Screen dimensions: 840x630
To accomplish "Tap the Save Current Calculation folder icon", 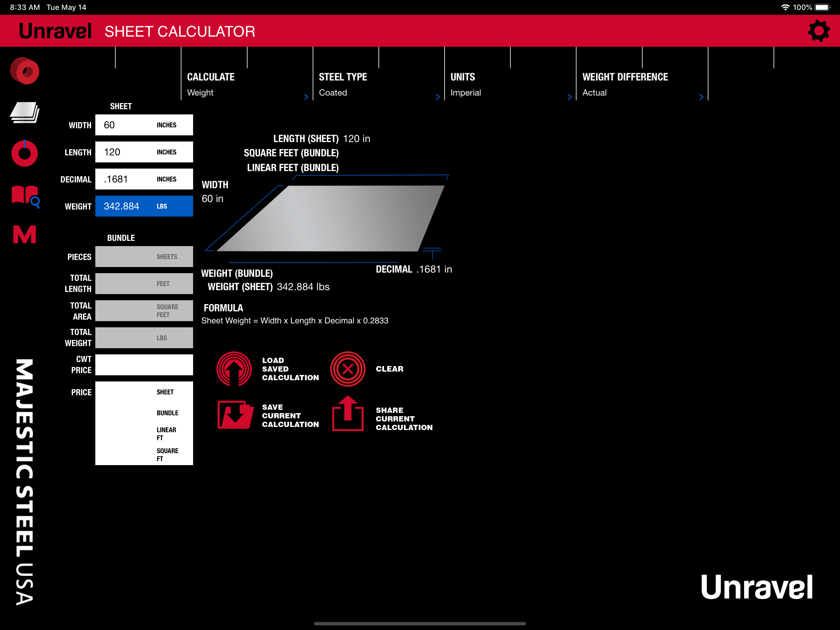I will 235,415.
